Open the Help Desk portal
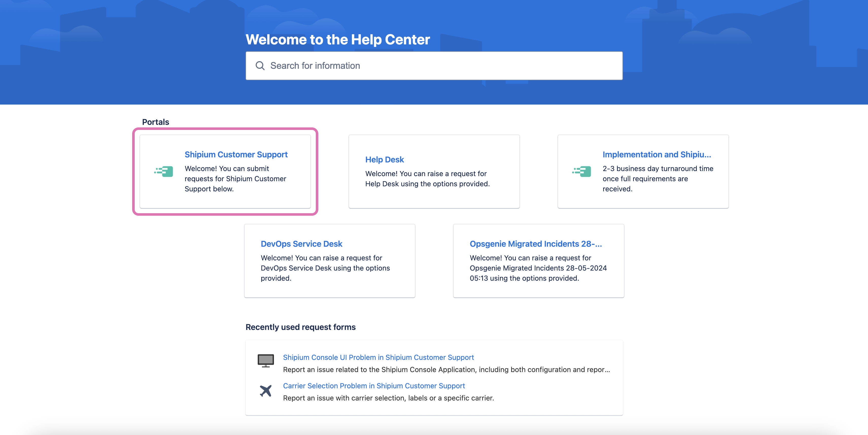 (385, 159)
